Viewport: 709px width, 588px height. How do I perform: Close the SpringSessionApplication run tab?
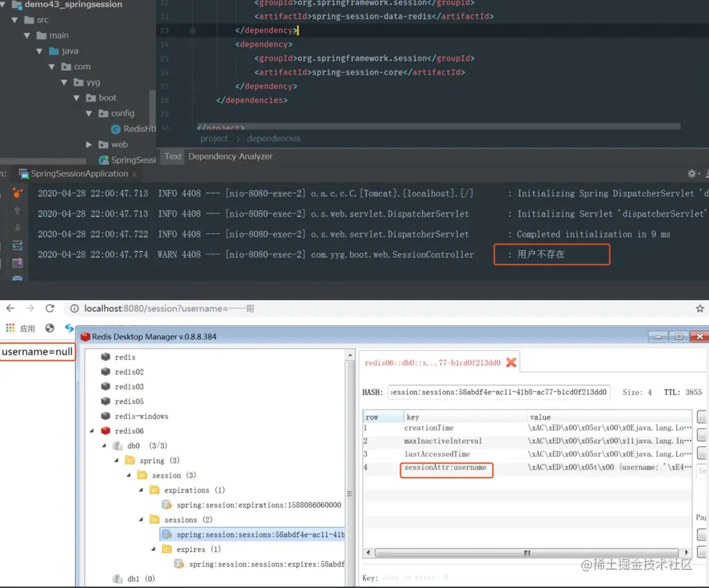pyautogui.click(x=134, y=174)
